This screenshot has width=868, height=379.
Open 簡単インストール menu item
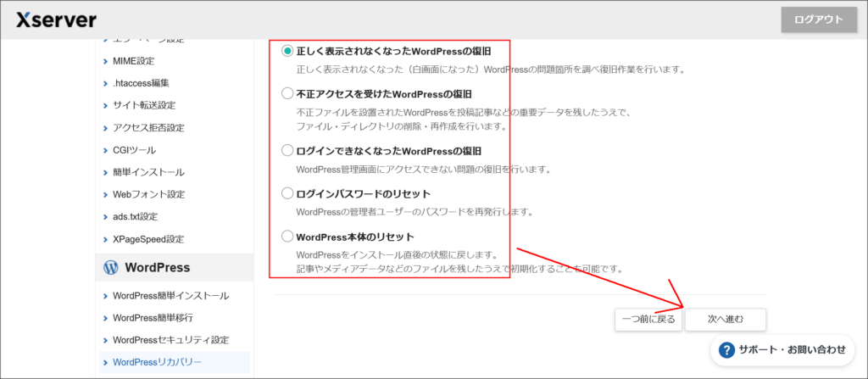(x=148, y=172)
